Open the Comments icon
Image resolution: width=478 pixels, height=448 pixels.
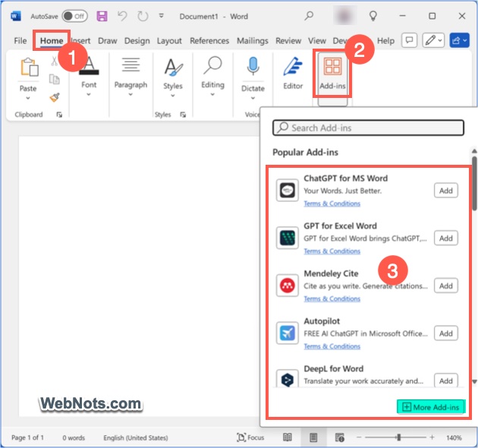409,40
